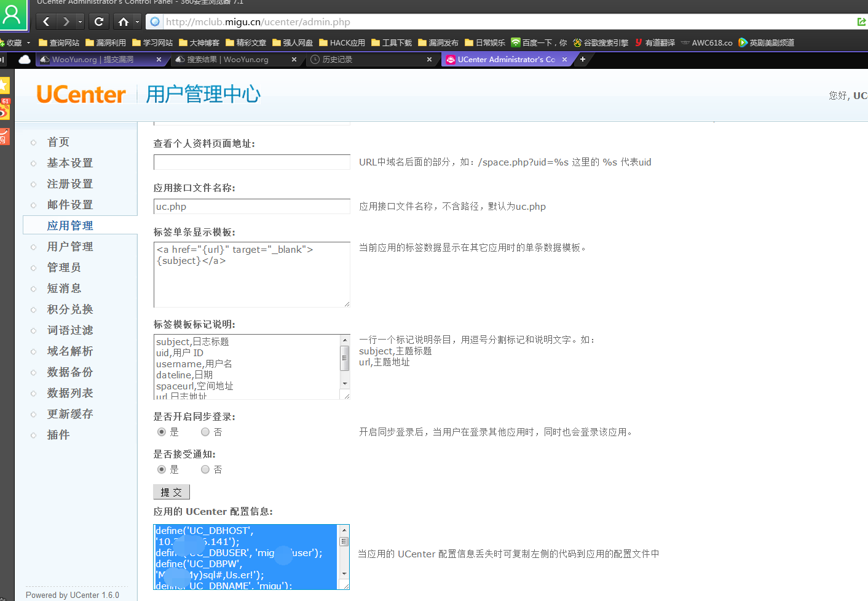Click the browser forward arrow button
Viewport: 868px width, 601px height.
pos(65,22)
